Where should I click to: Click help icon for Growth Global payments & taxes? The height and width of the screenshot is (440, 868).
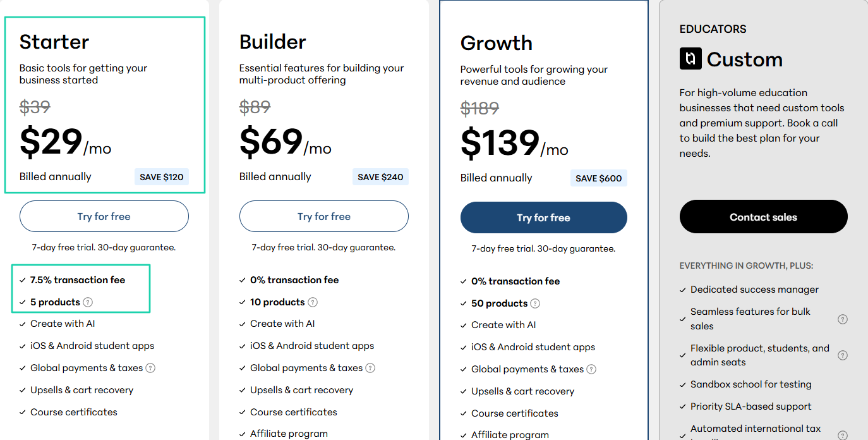tap(591, 369)
